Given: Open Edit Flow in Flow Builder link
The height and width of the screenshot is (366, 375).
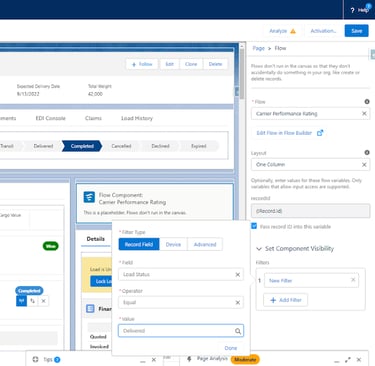Looking at the screenshot, I should pos(284,133).
